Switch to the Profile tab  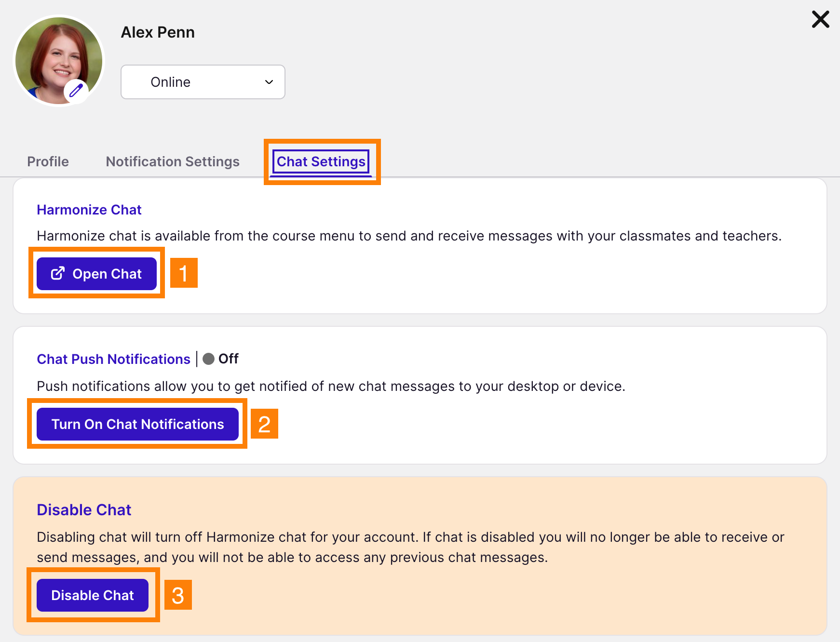[48, 161]
